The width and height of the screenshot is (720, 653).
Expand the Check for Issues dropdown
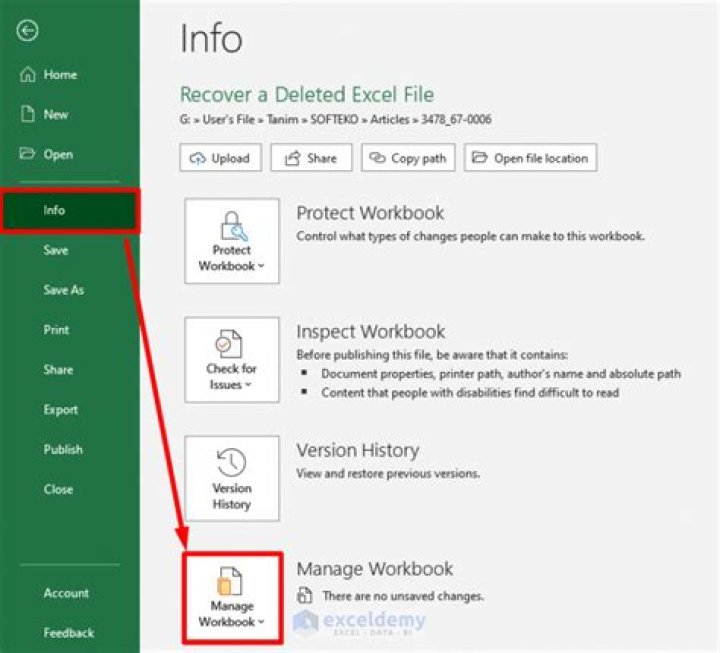232,360
